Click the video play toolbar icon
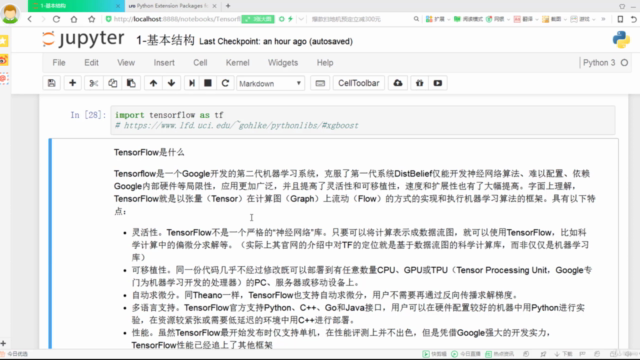Image resolution: width=640 pixels, height=360 pixels. pyautogui.click(x=438, y=83)
